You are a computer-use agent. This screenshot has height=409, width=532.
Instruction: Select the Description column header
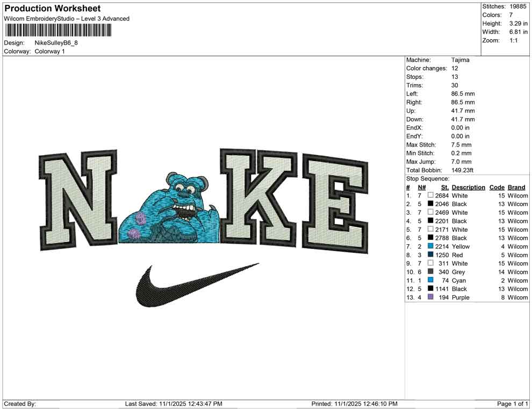click(x=468, y=187)
